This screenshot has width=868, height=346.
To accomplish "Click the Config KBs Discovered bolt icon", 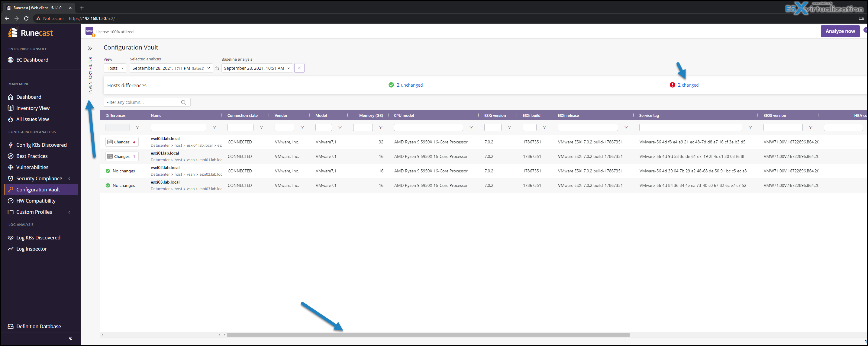I will coord(11,145).
